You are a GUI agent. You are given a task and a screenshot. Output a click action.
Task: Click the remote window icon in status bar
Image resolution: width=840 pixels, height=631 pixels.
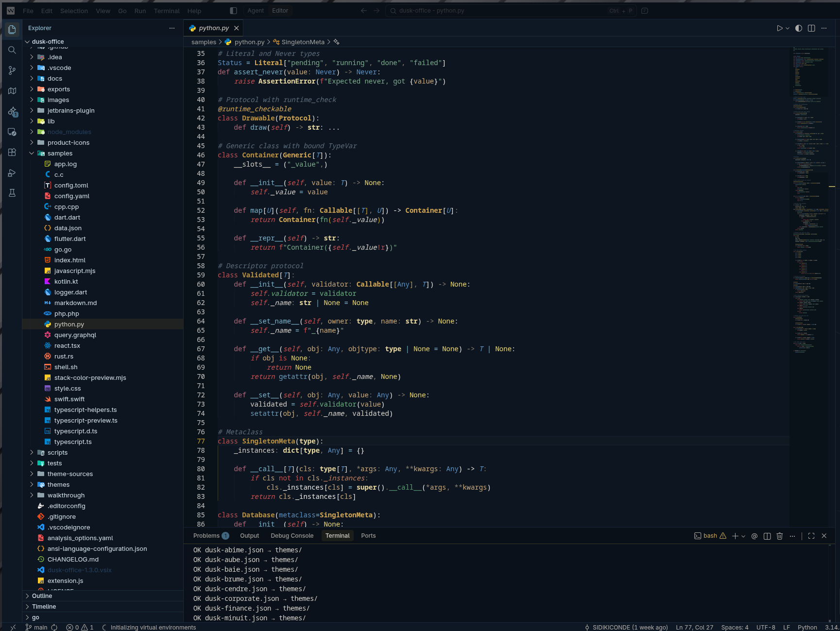[13, 627]
